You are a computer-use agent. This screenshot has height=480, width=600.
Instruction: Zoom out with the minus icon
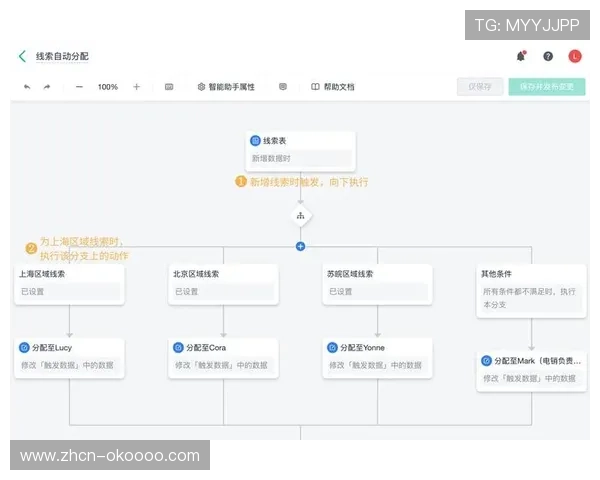click(x=79, y=87)
